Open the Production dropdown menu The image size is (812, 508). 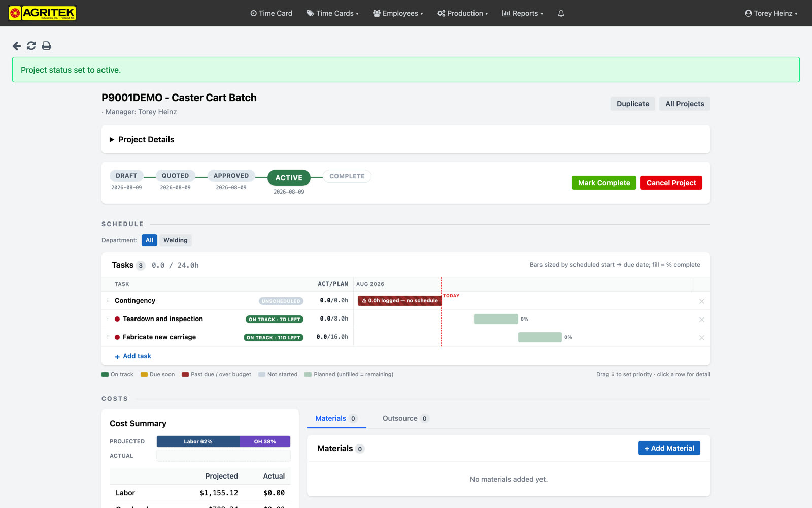[463, 13]
